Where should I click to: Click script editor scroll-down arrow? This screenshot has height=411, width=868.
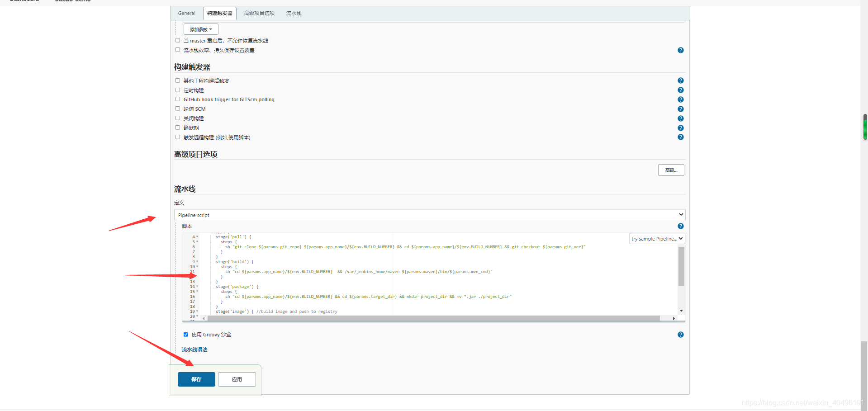tap(681, 311)
